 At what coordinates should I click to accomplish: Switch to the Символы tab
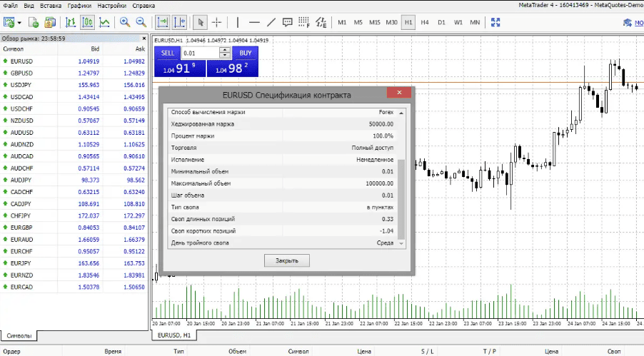[x=19, y=336]
